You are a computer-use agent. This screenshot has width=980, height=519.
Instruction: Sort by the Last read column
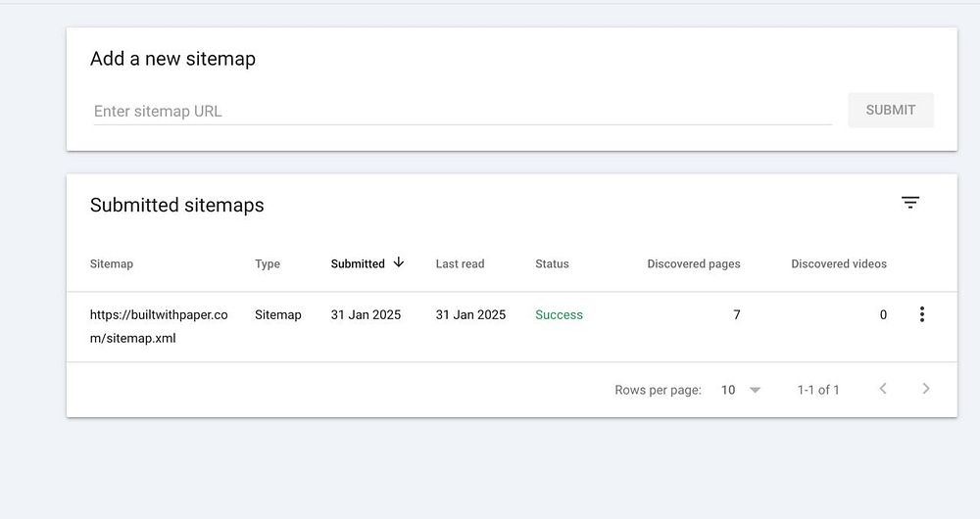point(460,263)
